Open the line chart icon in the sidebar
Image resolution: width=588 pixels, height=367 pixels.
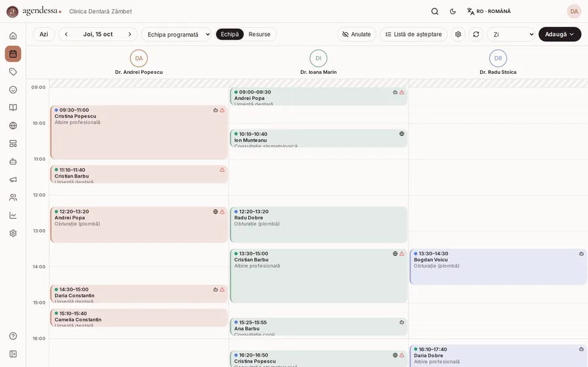13,215
